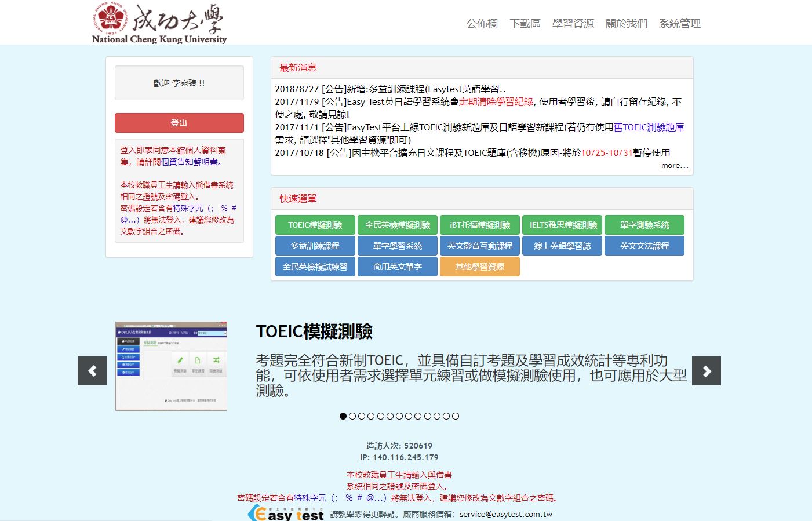Advance to next carousel slide
The image size is (812, 521).
(x=707, y=371)
